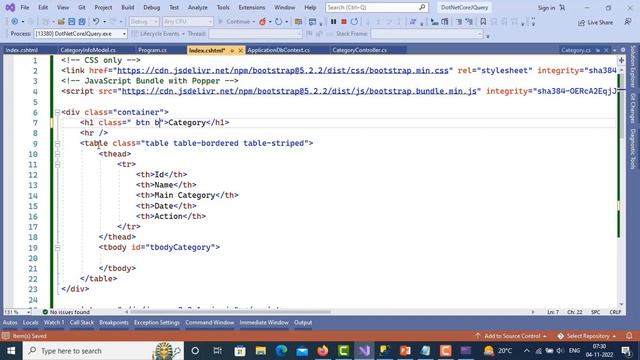Screen dimensions: 640x360
Task: Collapse the tbody block at line 19
Action: click(58, 248)
